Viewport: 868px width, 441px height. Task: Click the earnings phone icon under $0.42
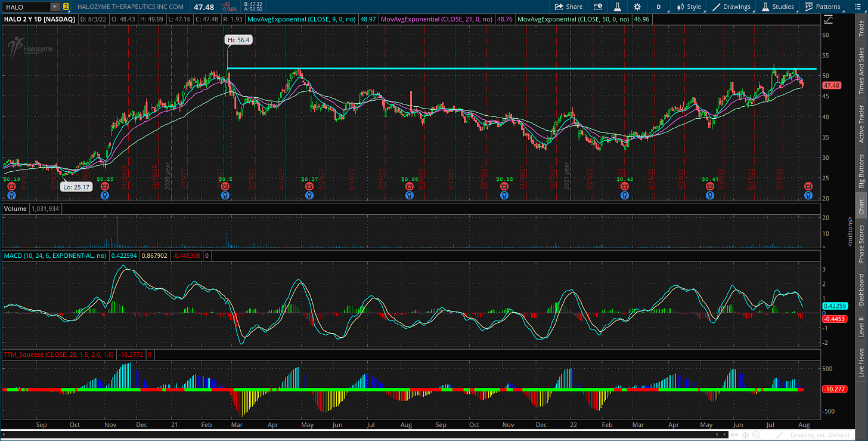[x=624, y=187]
